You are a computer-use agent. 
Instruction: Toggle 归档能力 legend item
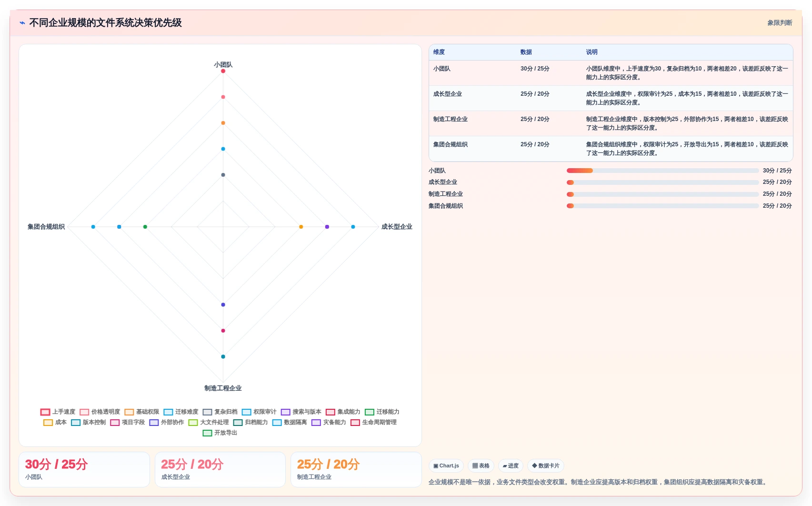[251, 422]
